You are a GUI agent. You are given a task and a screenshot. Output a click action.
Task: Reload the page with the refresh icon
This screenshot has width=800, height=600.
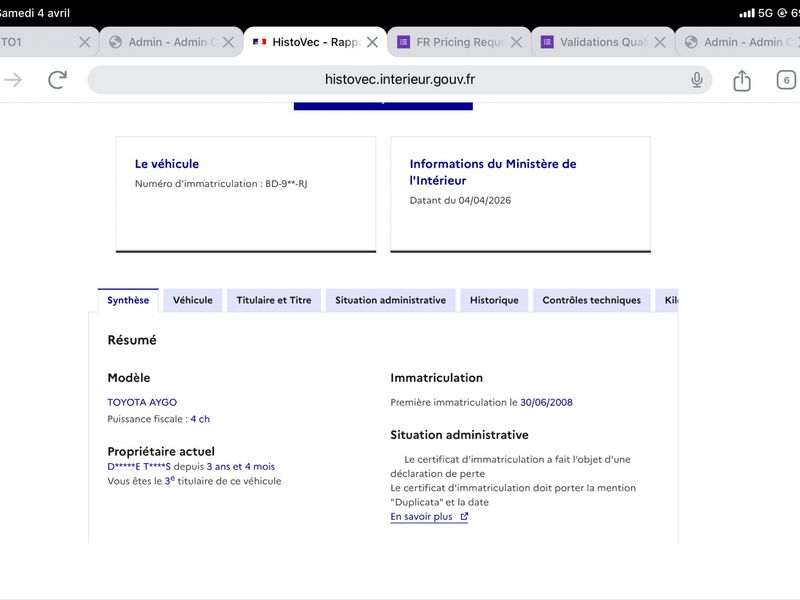[58, 80]
